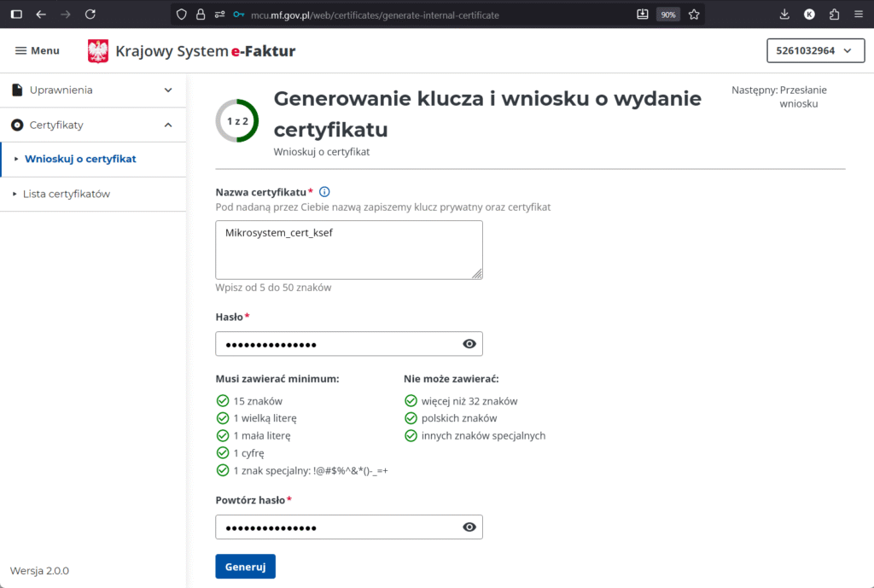This screenshot has width=874, height=588.
Task: Open the browser hamburger application menu
Action: tap(858, 15)
